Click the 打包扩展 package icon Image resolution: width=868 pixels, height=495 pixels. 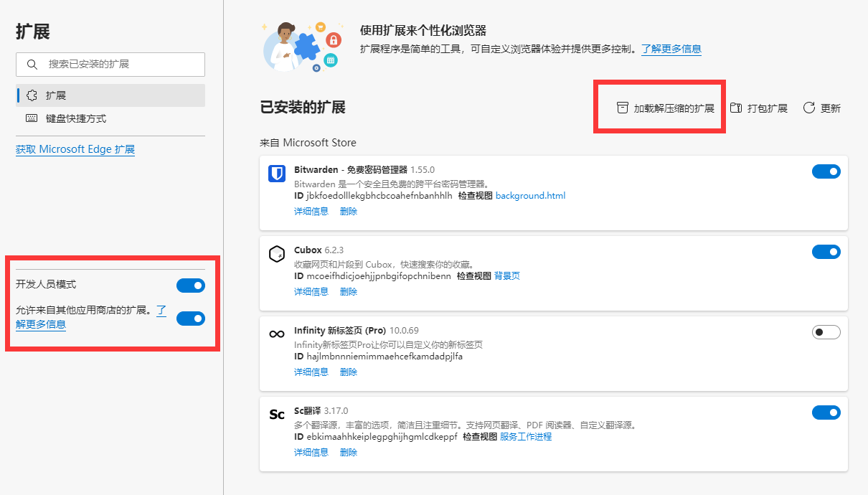click(736, 108)
